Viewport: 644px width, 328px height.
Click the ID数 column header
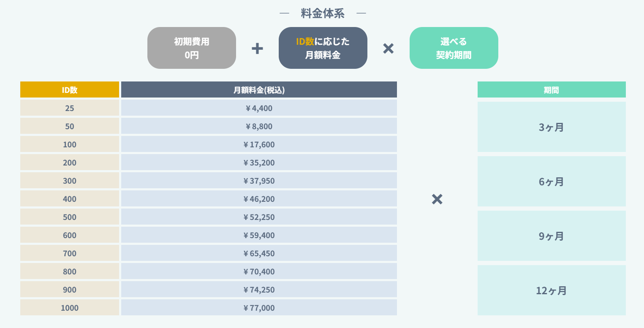click(70, 90)
